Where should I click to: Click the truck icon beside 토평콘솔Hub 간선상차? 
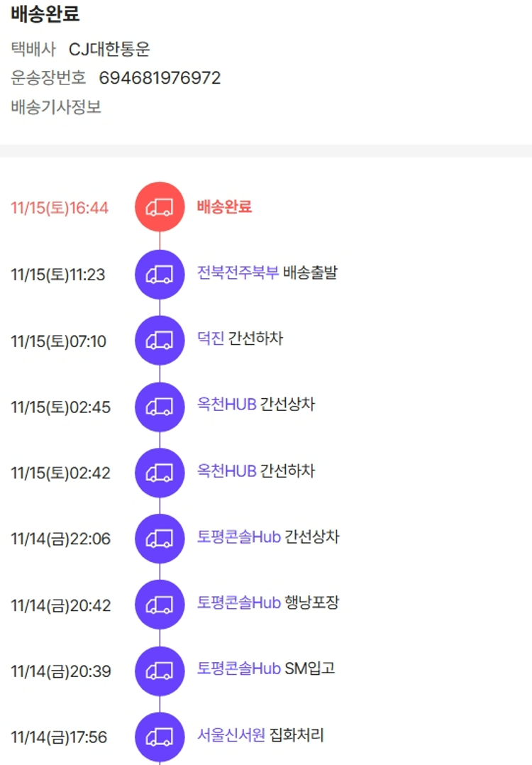tap(160, 539)
